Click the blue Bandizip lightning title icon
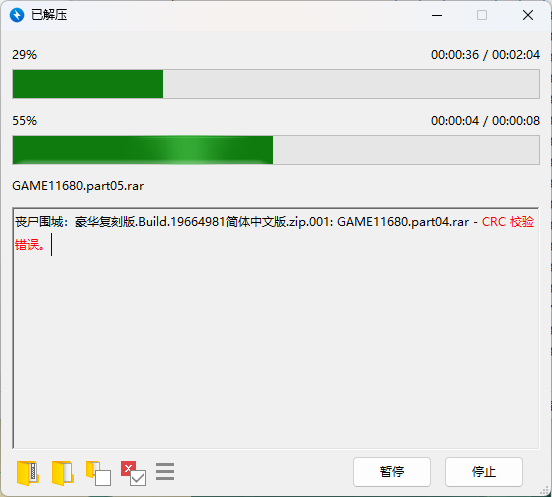Image resolution: width=552 pixels, height=497 pixels. pyautogui.click(x=17, y=15)
